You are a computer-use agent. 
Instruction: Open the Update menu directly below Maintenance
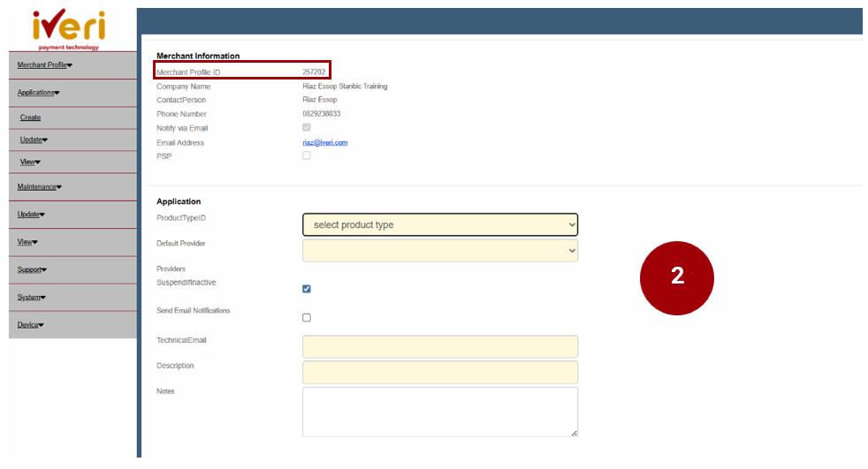tap(31, 215)
